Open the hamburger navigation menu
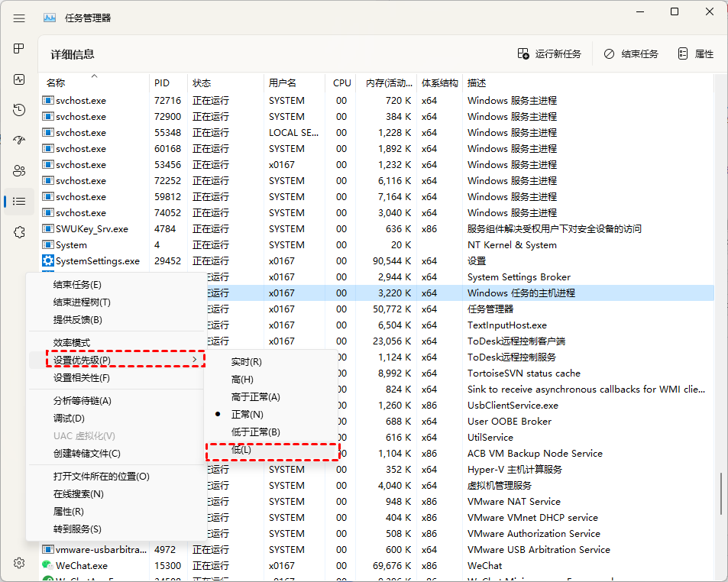The height and width of the screenshot is (582, 728). coord(19,18)
